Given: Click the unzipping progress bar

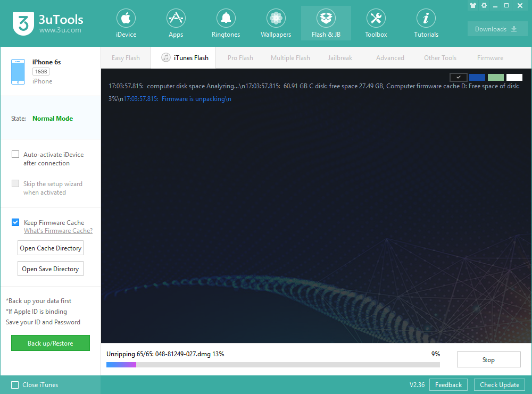Looking at the screenshot, I should 273,365.
